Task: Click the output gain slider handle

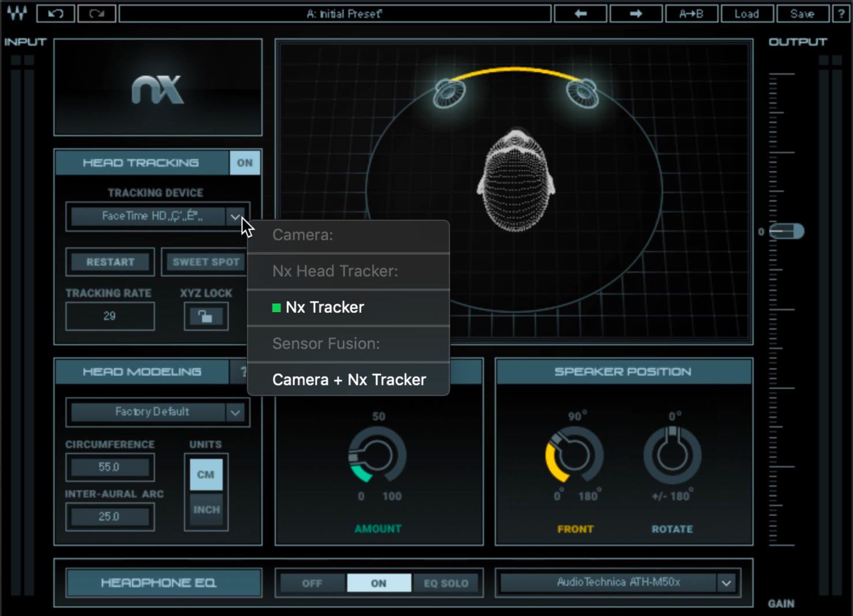Action: [787, 232]
